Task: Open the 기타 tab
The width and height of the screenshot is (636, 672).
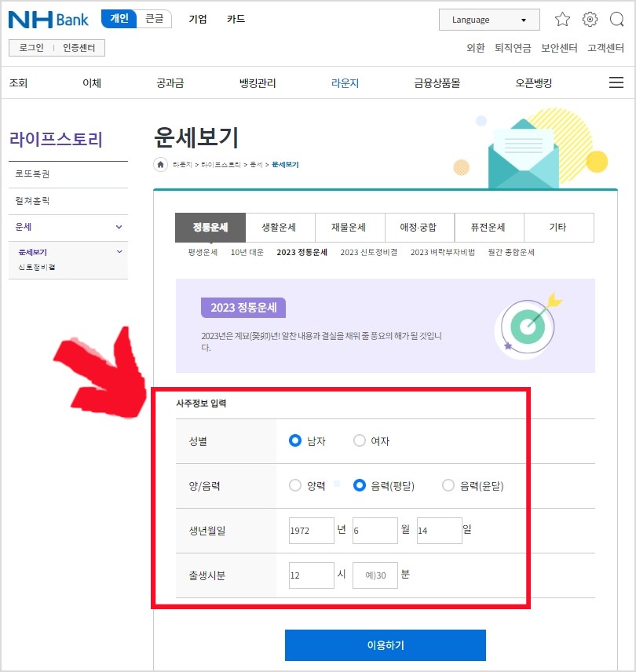Action: click(x=559, y=227)
